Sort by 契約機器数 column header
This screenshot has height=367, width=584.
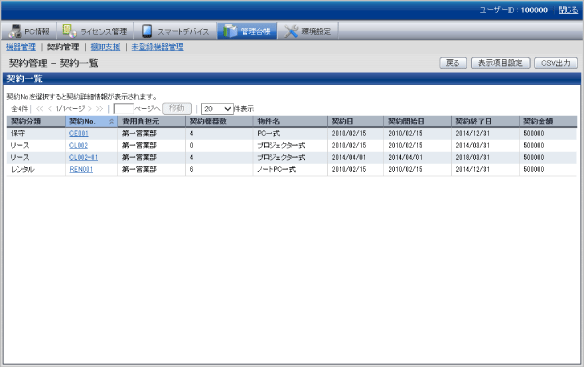(x=219, y=121)
